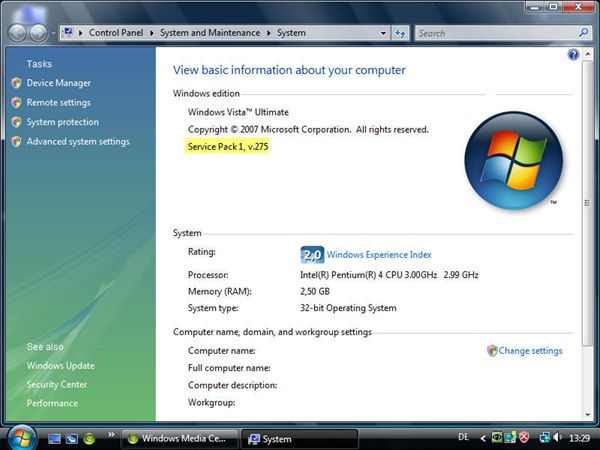Image resolution: width=600 pixels, height=450 pixels.
Task: Click System in the address breadcrumb
Action: [291, 33]
